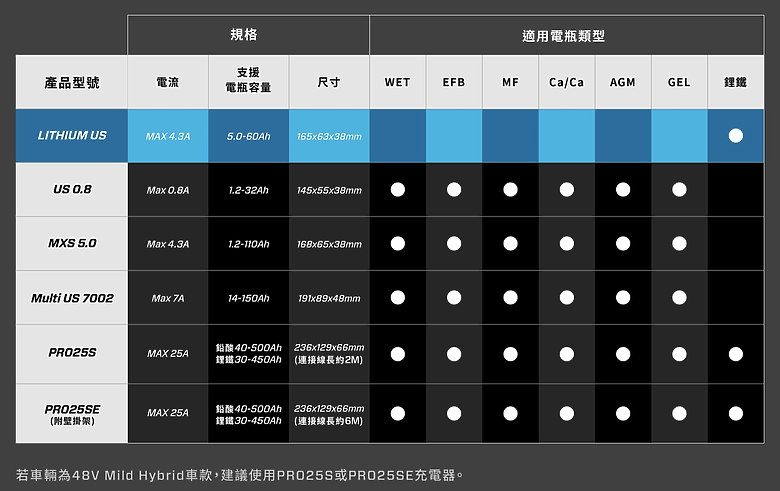Click the Ca/Ca dot in Multi US 7002 row
Image resolution: width=780 pixels, height=491 pixels.
pyautogui.click(x=567, y=297)
